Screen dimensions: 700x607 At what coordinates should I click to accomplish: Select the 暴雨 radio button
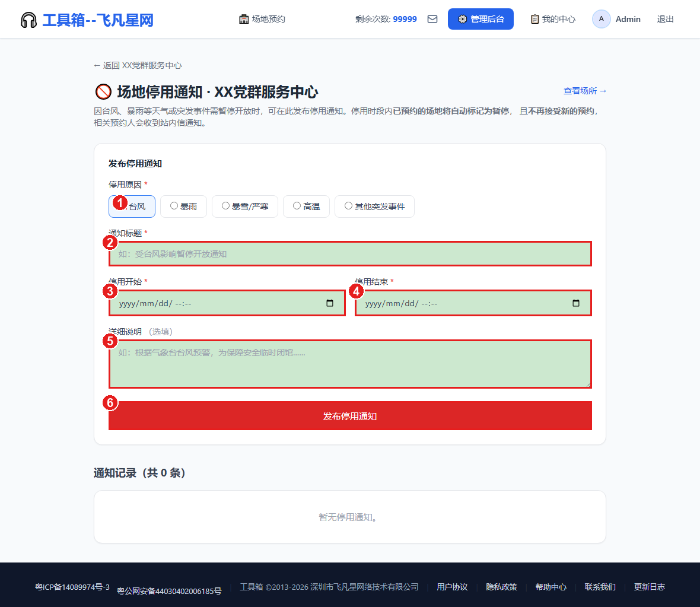(x=174, y=206)
